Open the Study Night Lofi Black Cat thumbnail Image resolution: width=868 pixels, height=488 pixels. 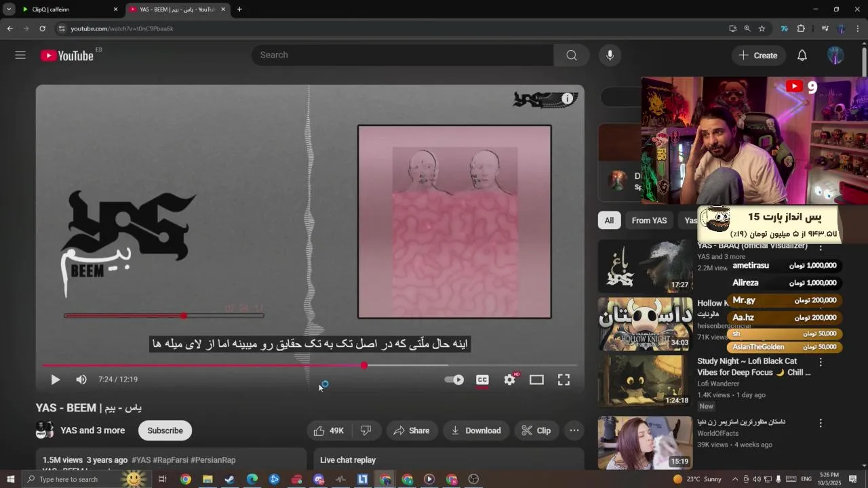tap(645, 382)
